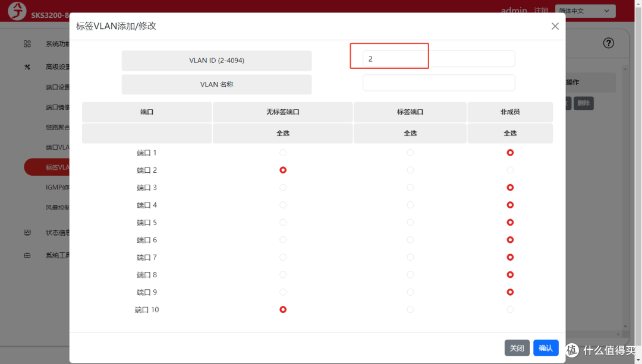Set 端口 8 as 标签端口

410,275
